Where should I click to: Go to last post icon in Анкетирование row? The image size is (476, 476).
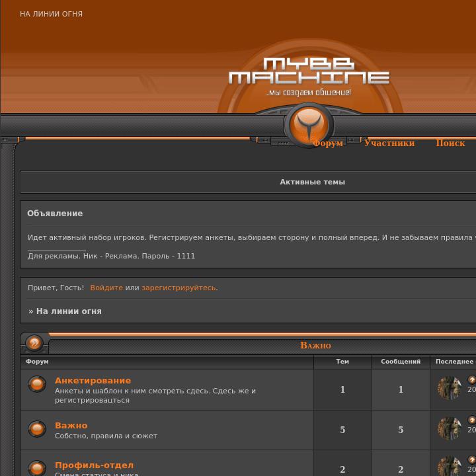pos(472,379)
